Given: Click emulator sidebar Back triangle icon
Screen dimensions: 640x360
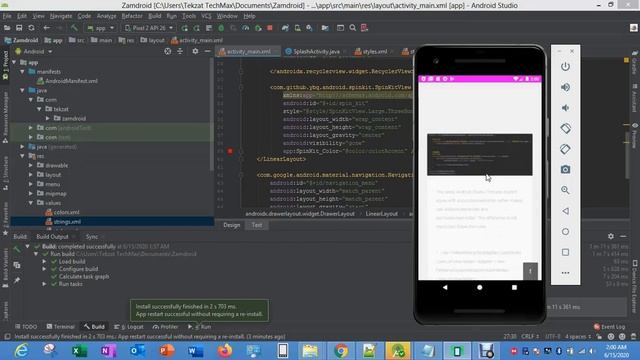Looking at the screenshot, I should point(565,211).
